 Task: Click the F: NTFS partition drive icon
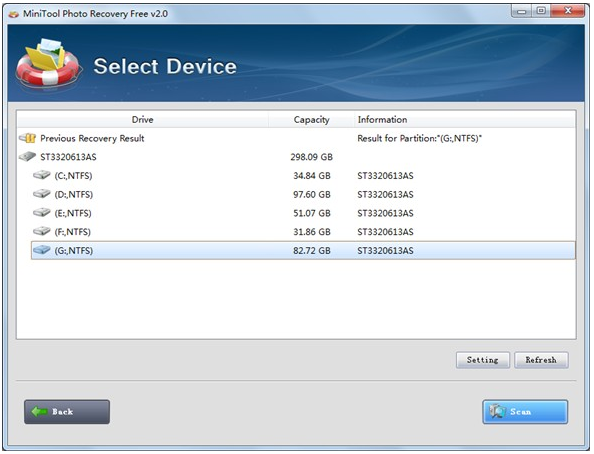(x=42, y=231)
